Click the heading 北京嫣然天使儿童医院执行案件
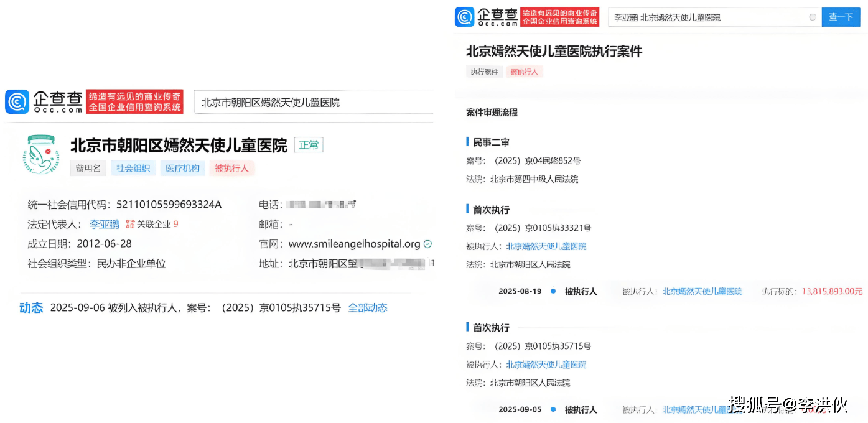868x423 pixels. 554,51
